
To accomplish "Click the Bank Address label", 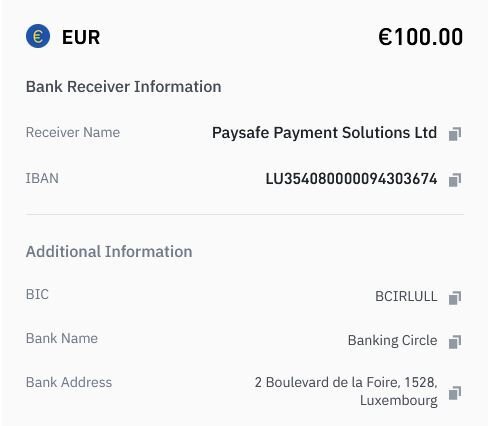I will [x=69, y=382].
